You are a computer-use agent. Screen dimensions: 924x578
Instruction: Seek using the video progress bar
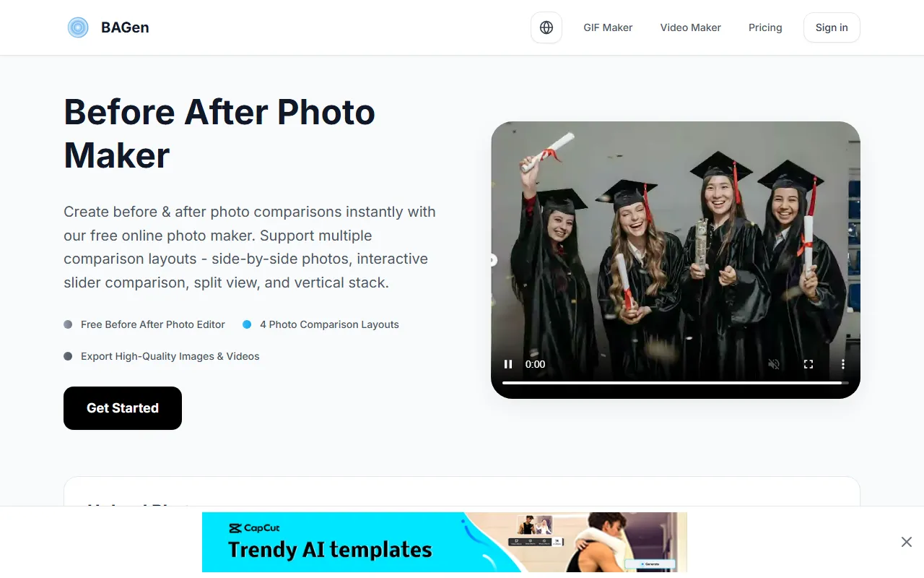tap(675, 382)
